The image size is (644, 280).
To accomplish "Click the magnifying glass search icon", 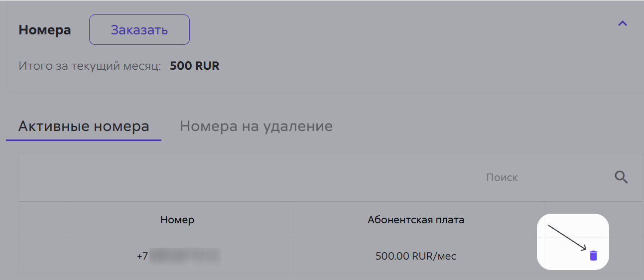I will (x=621, y=177).
